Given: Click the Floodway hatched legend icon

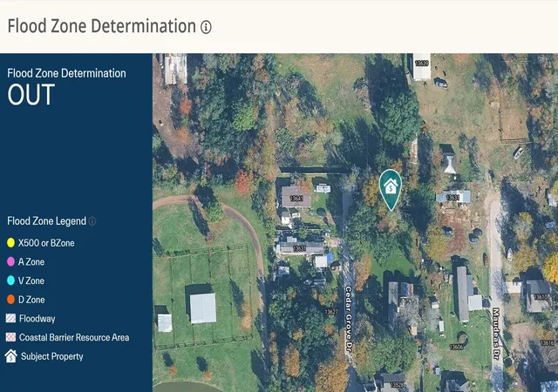Looking at the screenshot, I should (10, 318).
